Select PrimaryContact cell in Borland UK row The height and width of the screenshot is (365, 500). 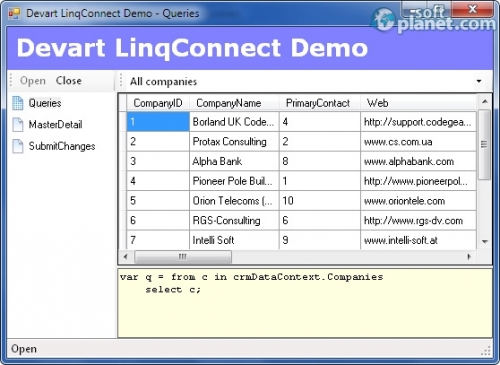point(320,122)
